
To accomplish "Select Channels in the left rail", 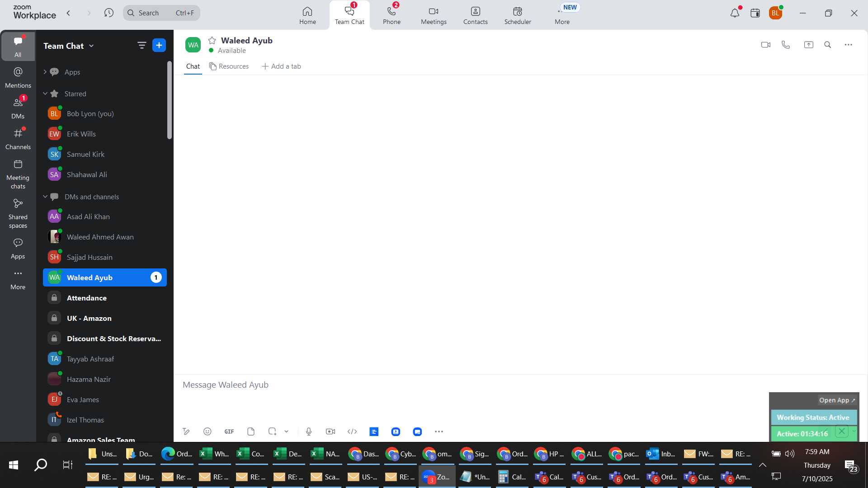I will tap(18, 138).
